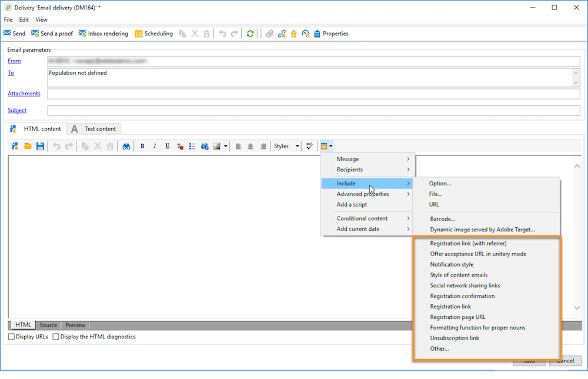The image size is (588, 379).
Task: Click the main toolbar cut scissors icon
Action: tap(195, 34)
